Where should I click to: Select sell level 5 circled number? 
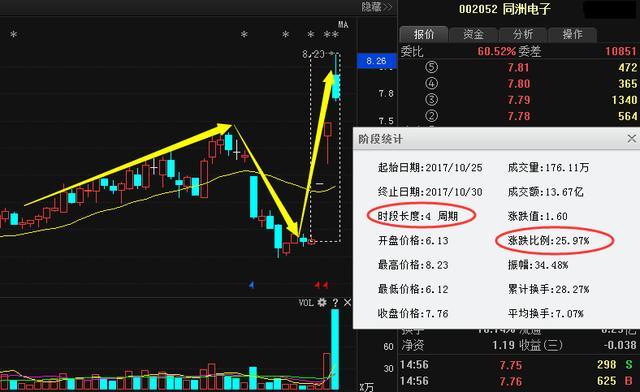pyautogui.click(x=431, y=67)
